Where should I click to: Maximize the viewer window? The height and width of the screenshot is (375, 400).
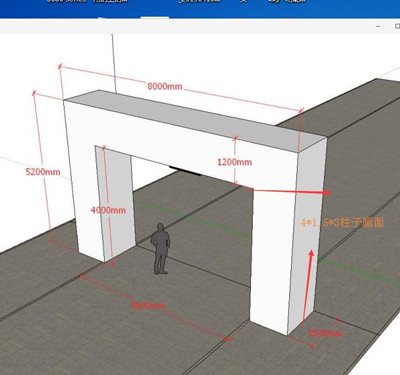tap(397, 26)
